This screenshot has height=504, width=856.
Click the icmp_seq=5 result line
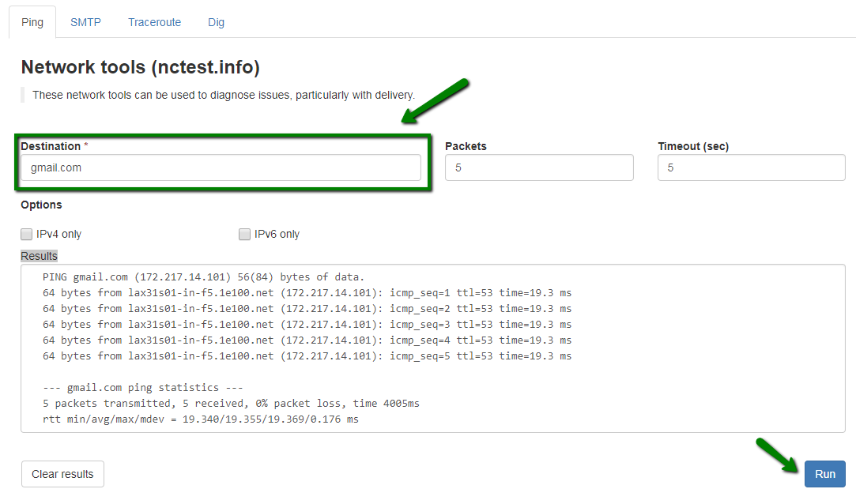click(x=307, y=356)
